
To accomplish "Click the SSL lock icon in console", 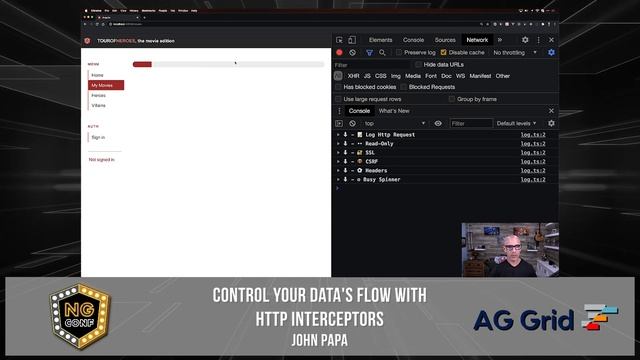I will point(360,153).
